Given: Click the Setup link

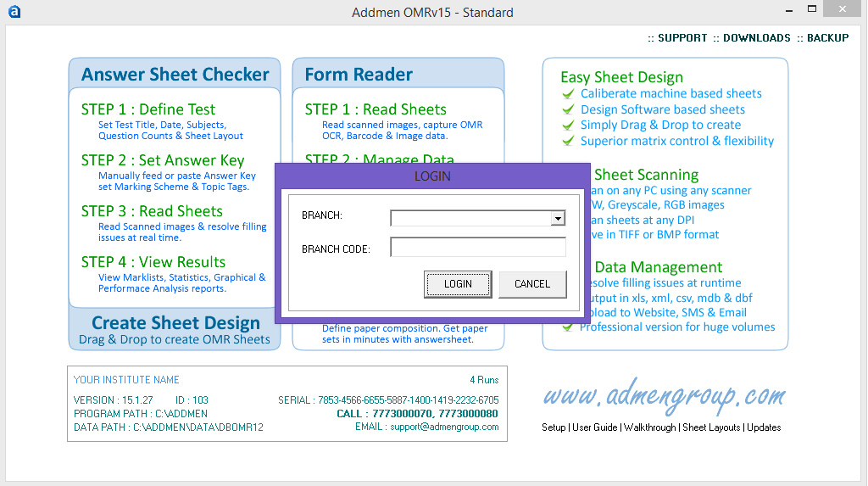Looking at the screenshot, I should pos(554,427).
